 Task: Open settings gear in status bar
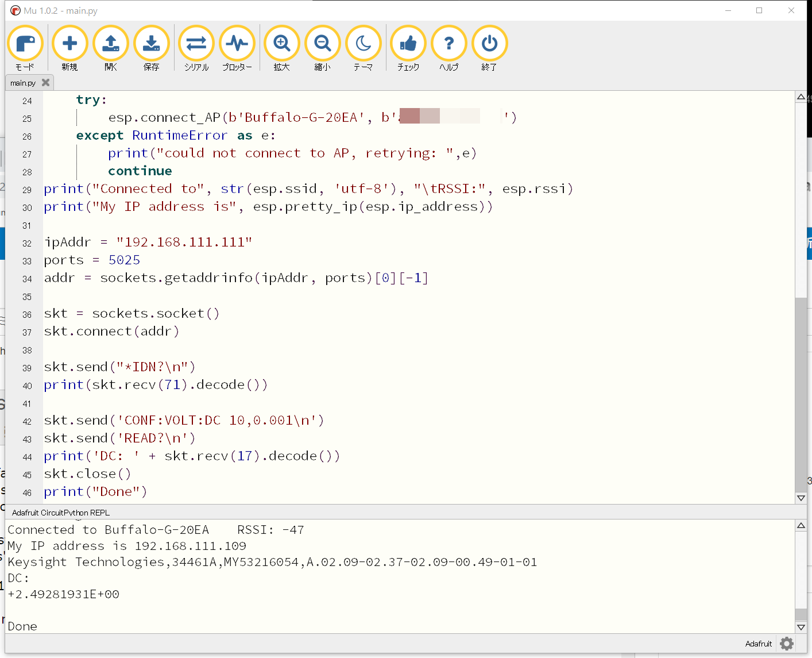coord(787,644)
